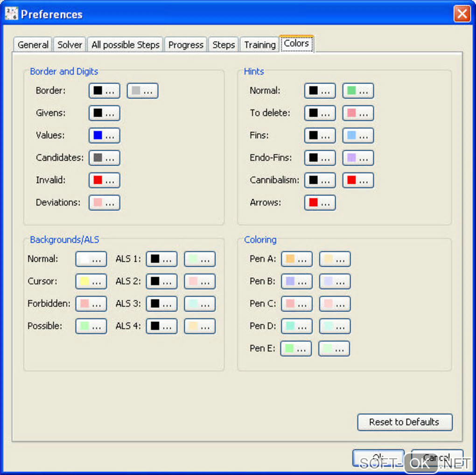Edit the Invalid red color
Viewport: 476px width, 475px height.
[105, 180]
